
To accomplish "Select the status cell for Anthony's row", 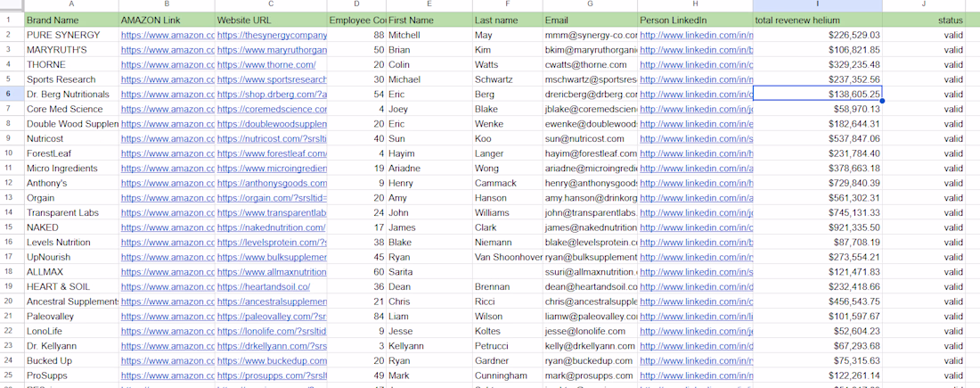I will coord(924,184).
